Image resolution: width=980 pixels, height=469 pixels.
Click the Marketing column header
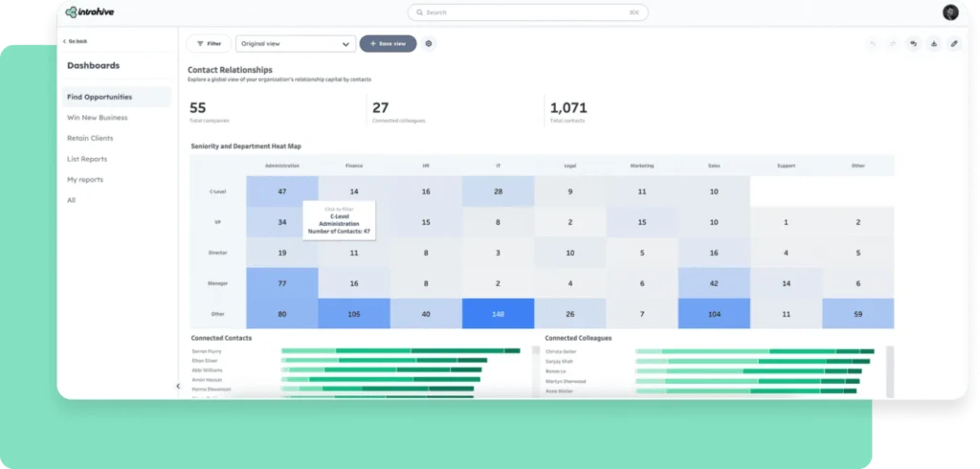pos(642,166)
